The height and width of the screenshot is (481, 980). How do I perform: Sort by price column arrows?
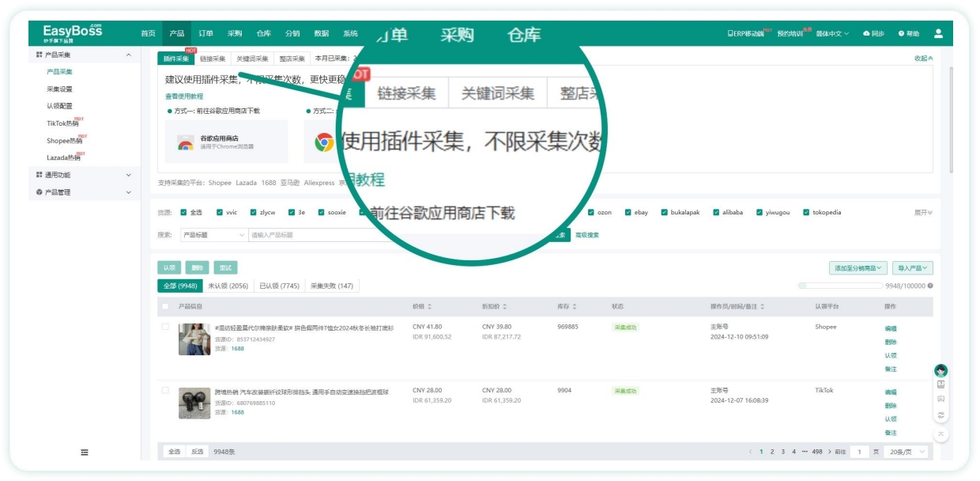[x=430, y=306]
